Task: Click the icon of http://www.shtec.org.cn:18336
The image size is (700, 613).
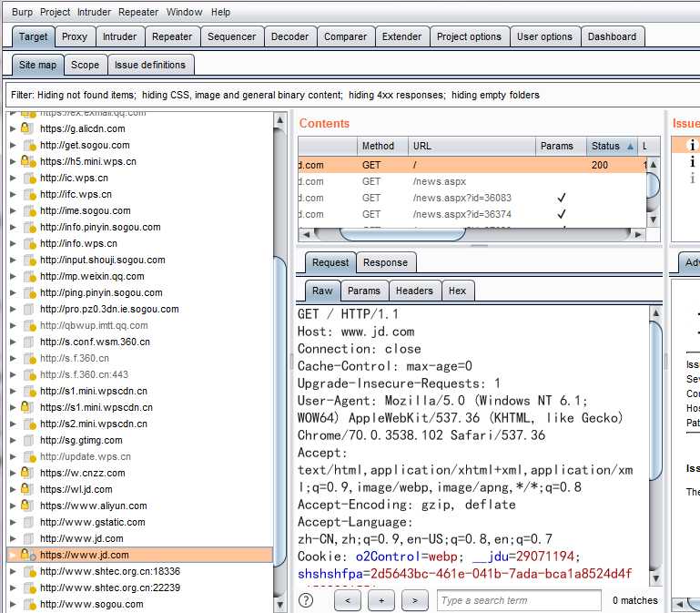Action: point(29,571)
